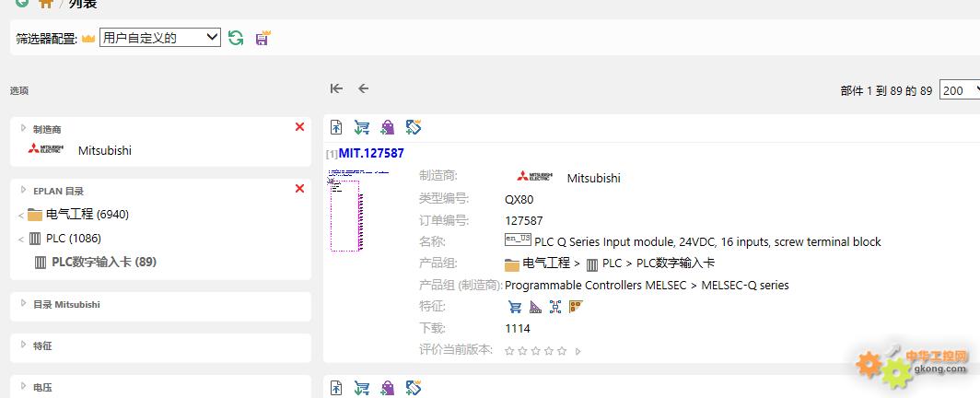The height and width of the screenshot is (398, 980).
Task: Click purple shopping bag icon for MIT.127587
Action: click(x=388, y=127)
